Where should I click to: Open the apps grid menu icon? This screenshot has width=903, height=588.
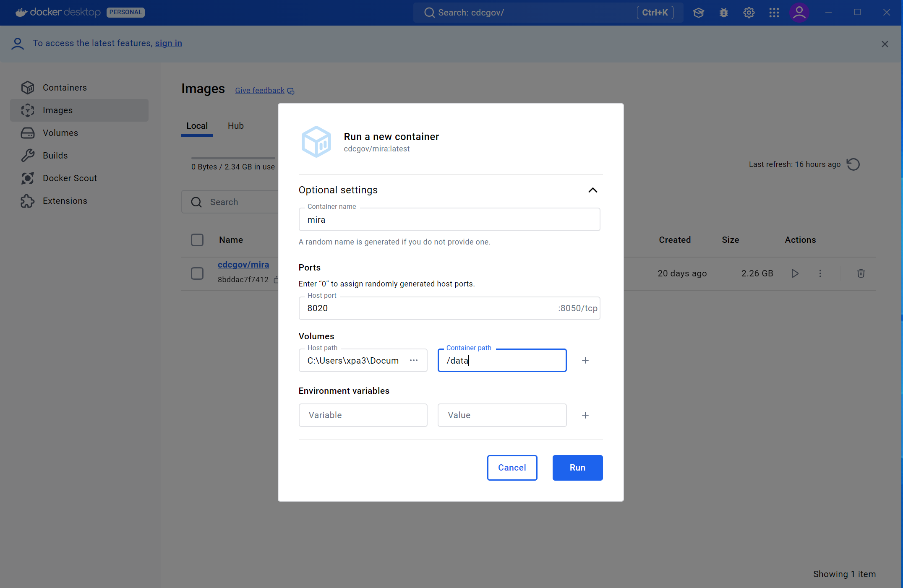point(774,13)
